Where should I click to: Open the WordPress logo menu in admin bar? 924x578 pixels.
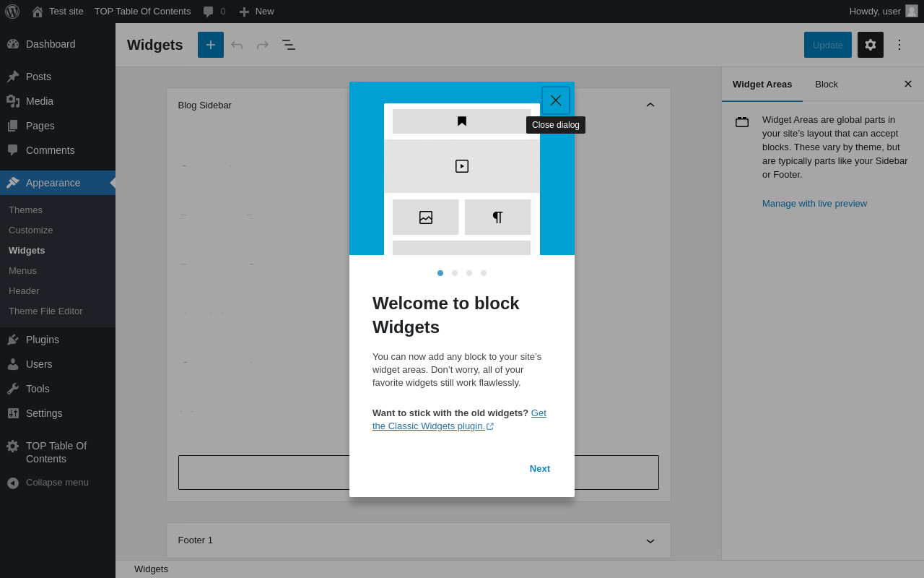[x=12, y=12]
